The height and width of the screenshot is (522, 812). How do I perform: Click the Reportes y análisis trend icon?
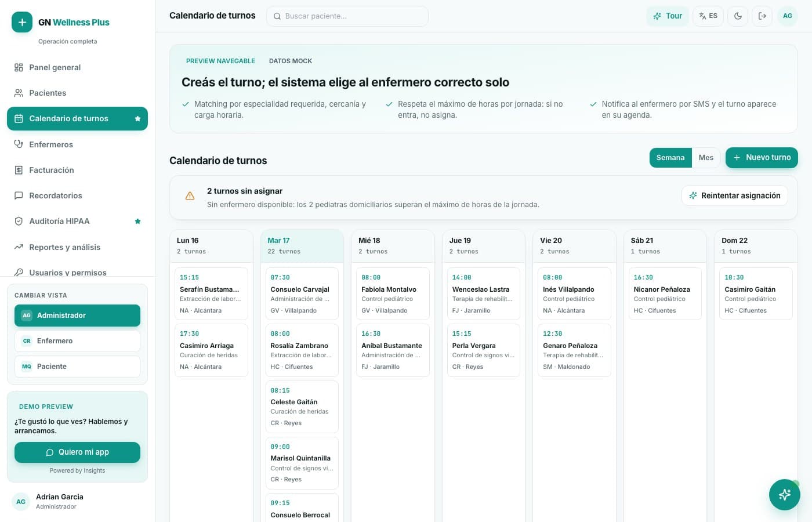(x=19, y=247)
